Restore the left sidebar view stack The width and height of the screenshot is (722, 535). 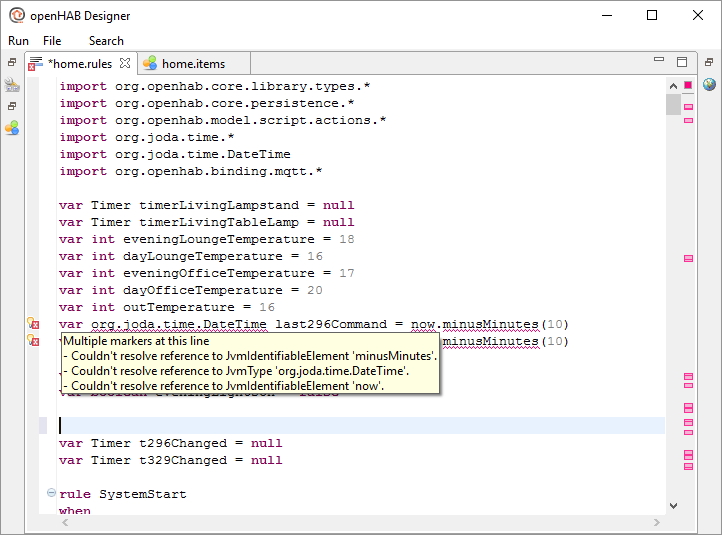pyautogui.click(x=12, y=62)
